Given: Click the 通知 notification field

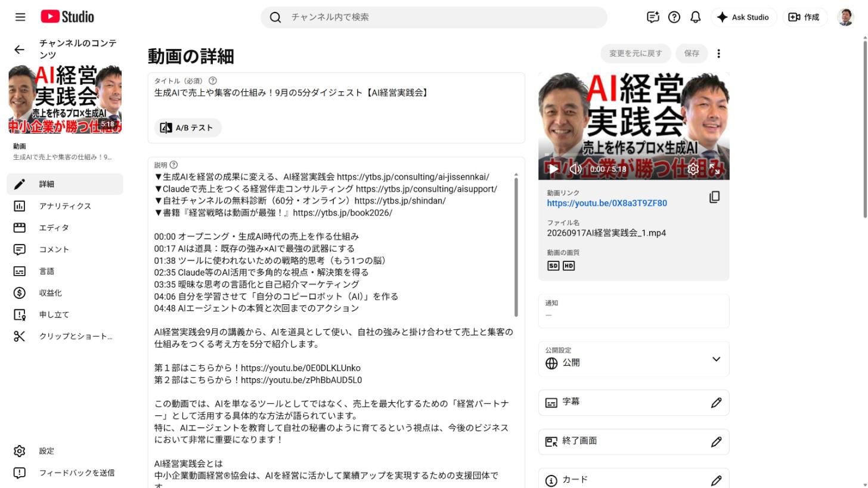Looking at the screenshot, I should tap(634, 310).
